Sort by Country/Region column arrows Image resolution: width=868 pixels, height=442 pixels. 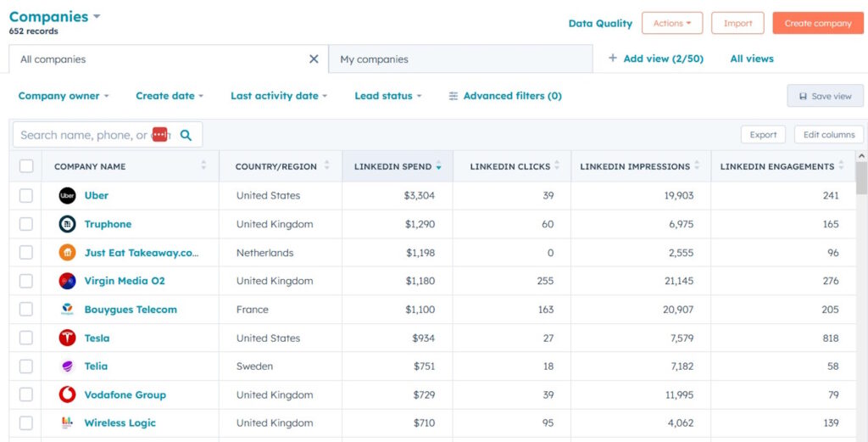tap(326, 165)
